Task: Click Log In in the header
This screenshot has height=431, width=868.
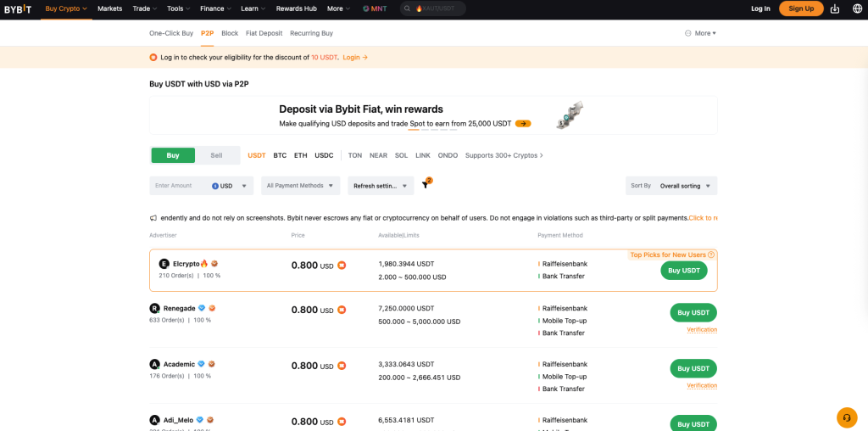Action: point(760,8)
